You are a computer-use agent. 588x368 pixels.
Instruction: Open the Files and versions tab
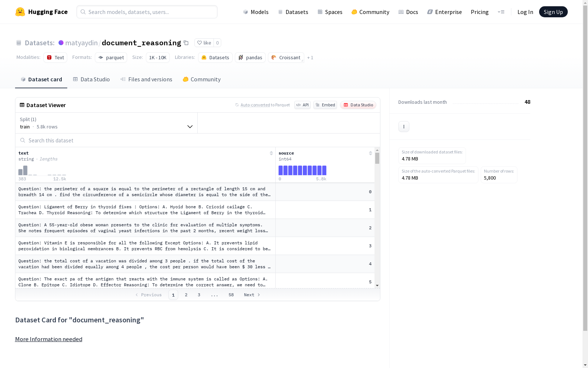(146, 79)
